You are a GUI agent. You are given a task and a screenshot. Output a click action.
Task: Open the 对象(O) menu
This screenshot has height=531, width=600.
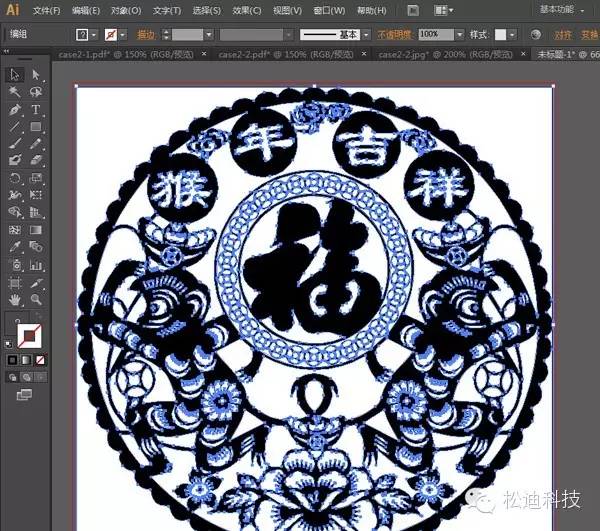click(x=126, y=10)
